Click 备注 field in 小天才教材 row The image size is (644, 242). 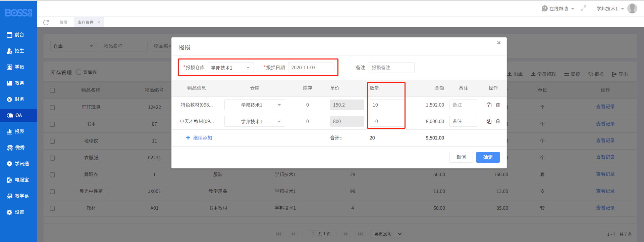(463, 121)
